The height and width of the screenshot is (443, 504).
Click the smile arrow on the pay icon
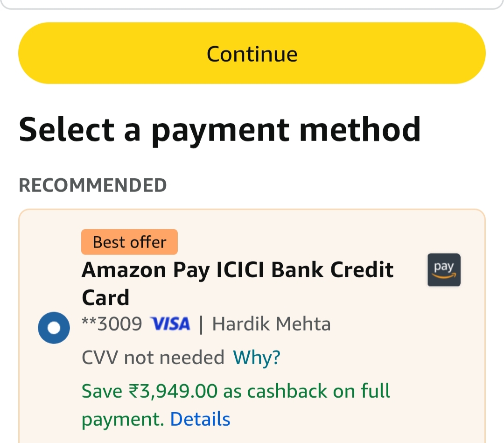coord(444,276)
